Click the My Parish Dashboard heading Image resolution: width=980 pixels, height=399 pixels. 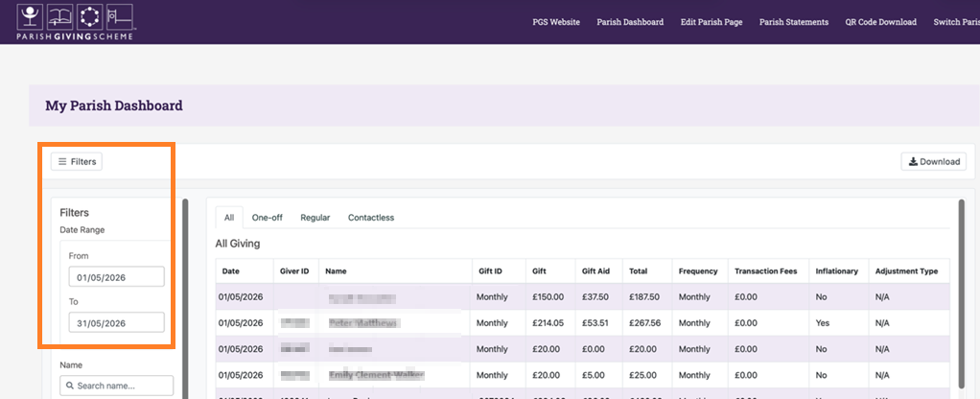click(114, 106)
